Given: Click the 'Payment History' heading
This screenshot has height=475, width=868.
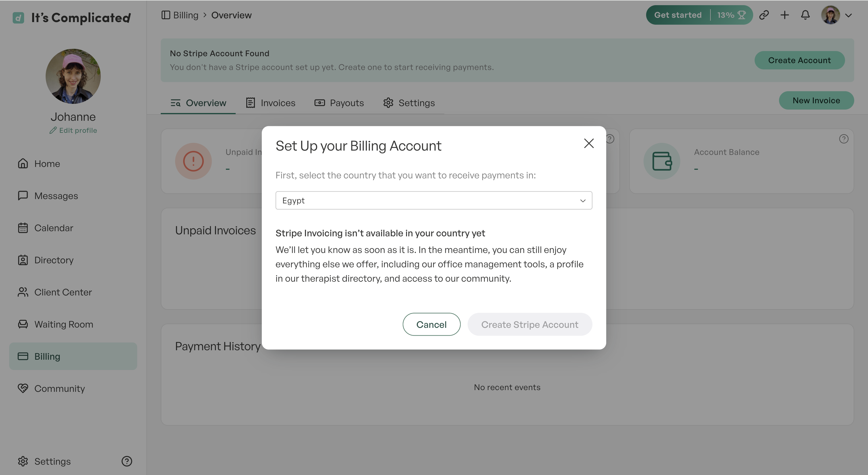Looking at the screenshot, I should [x=218, y=346].
